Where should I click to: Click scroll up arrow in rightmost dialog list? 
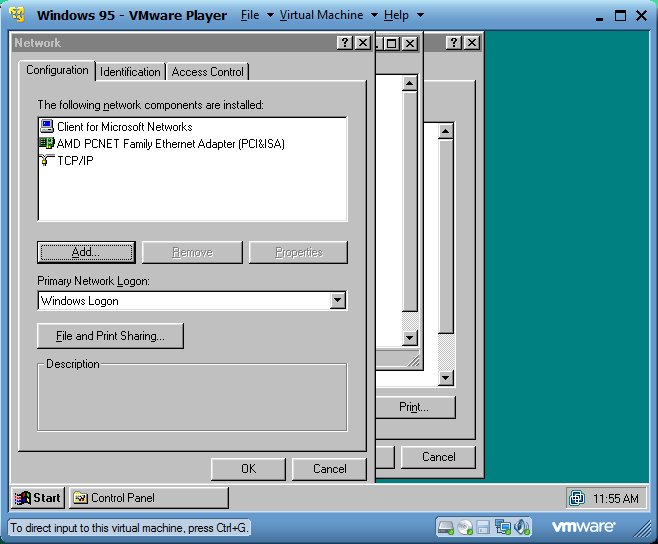(445, 131)
